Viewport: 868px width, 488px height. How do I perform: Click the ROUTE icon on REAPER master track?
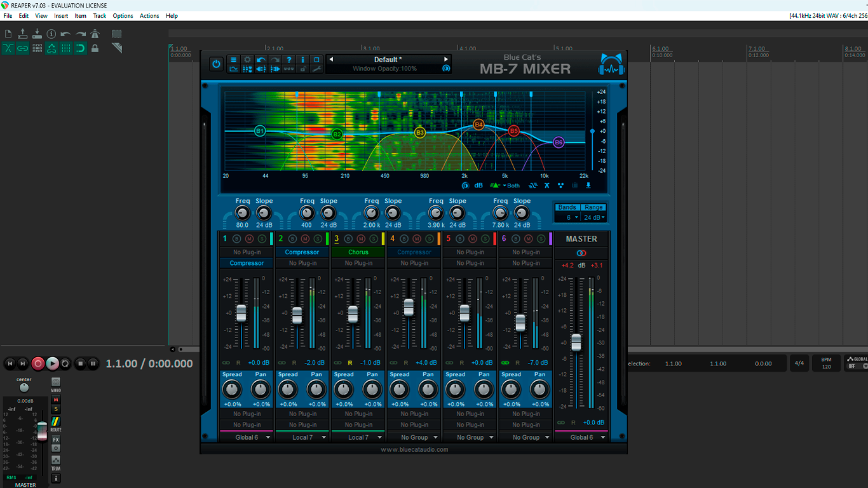pos(56,421)
